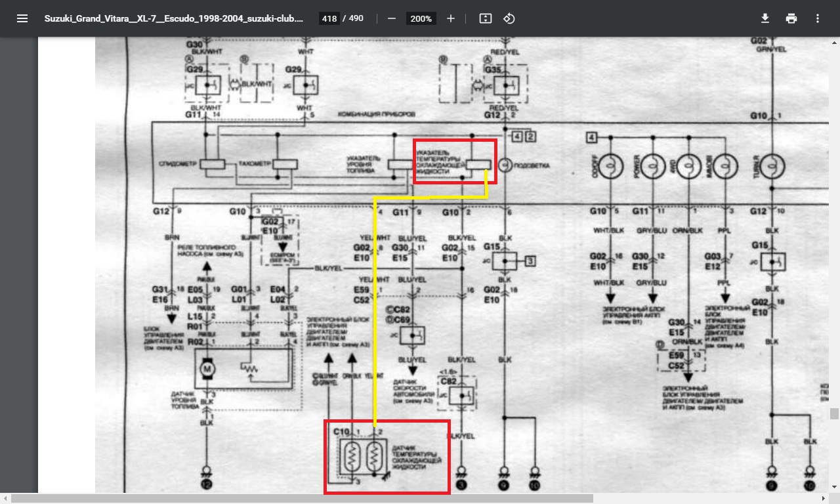This screenshot has width=840, height=504.
Task: Click the yellow highlighted wire line
Action: [374, 308]
